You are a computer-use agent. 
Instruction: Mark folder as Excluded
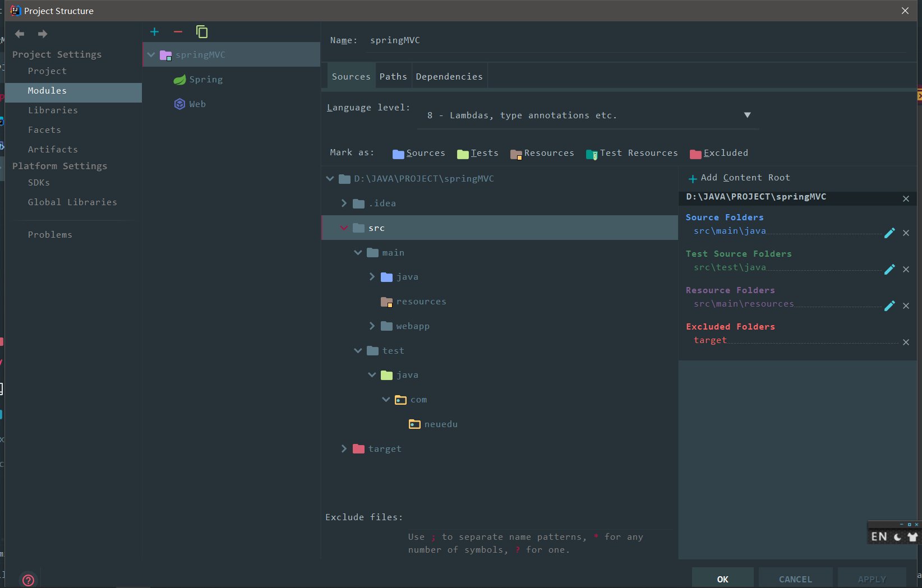[719, 154]
